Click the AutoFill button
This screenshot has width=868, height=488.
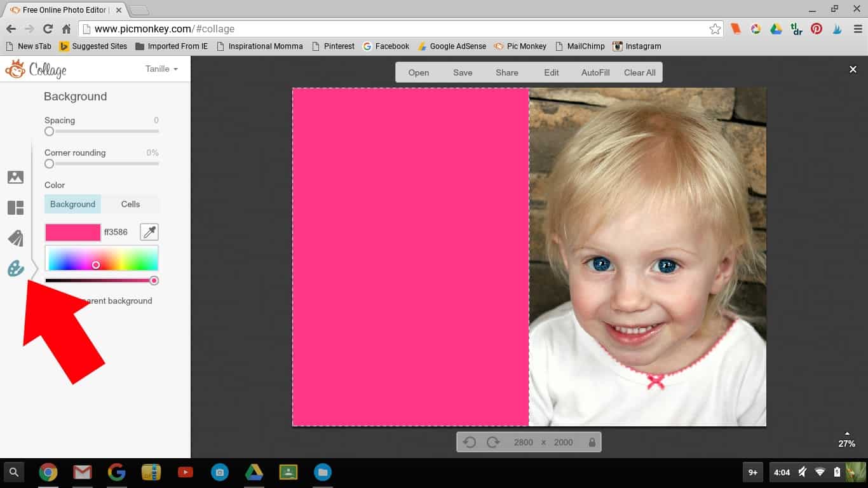tap(595, 72)
